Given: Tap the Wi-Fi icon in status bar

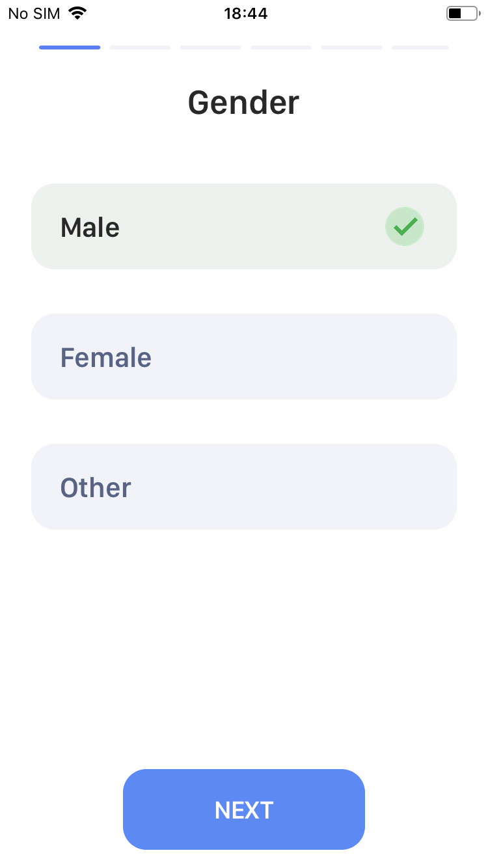Looking at the screenshot, I should [x=77, y=13].
